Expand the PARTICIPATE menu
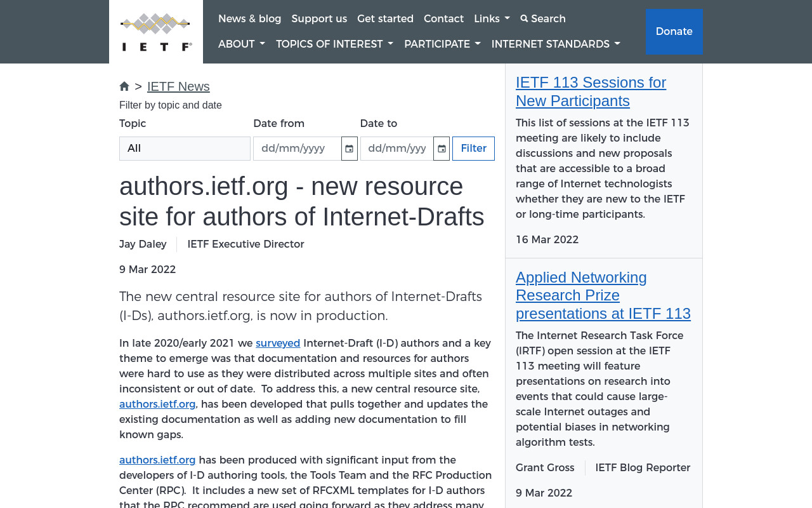This screenshot has width=812, height=508. pyautogui.click(x=442, y=44)
